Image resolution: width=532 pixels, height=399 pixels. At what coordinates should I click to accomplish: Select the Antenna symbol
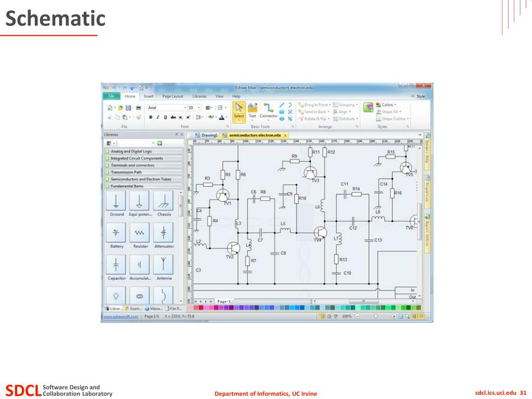[x=164, y=268]
